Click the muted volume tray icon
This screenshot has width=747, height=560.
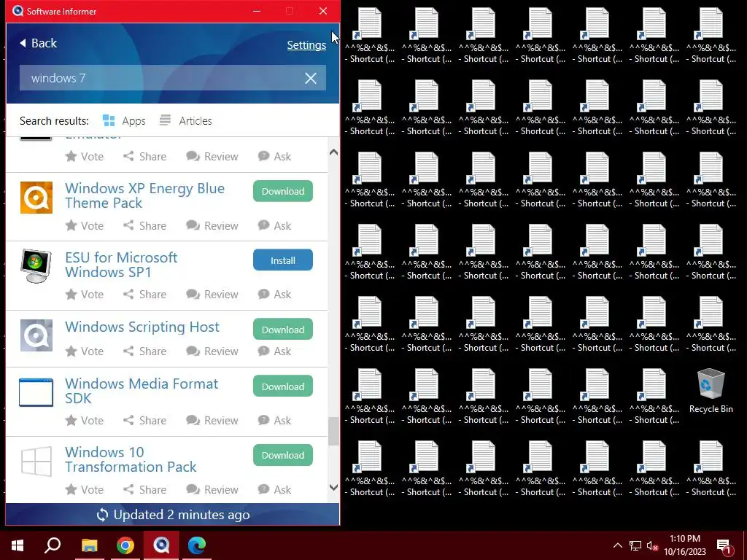(652, 545)
